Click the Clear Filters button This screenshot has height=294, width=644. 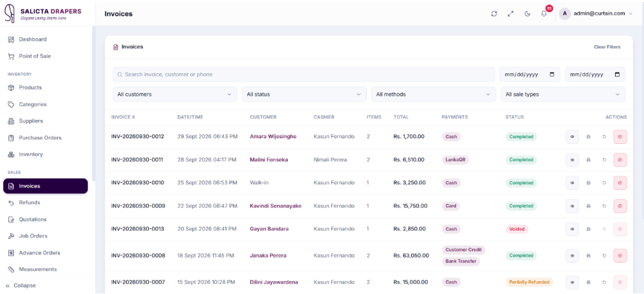[x=607, y=47]
